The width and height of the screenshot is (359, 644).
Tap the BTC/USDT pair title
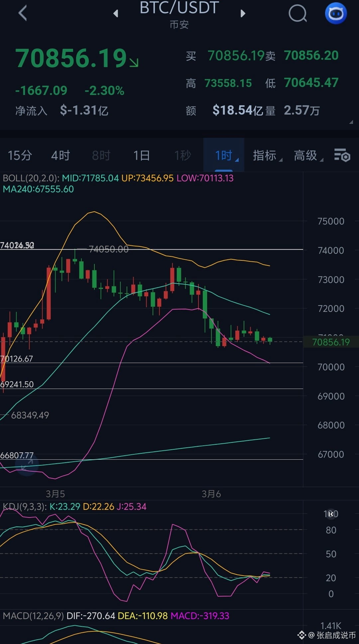tap(179, 8)
